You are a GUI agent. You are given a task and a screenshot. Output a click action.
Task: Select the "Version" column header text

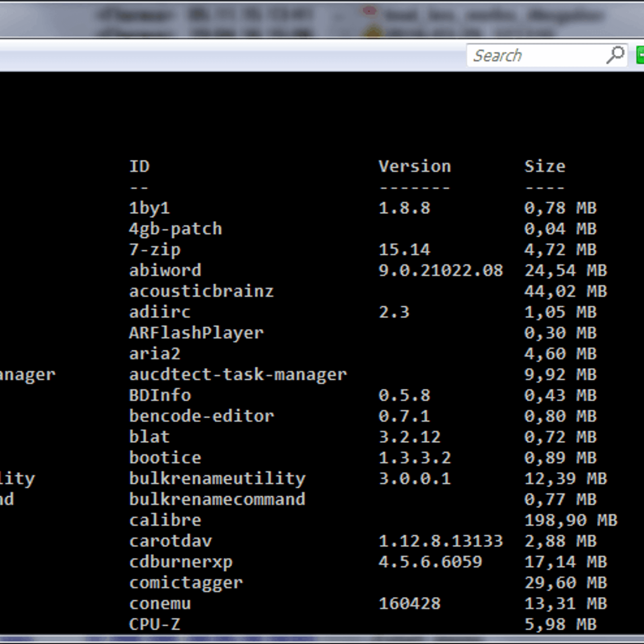(x=415, y=166)
